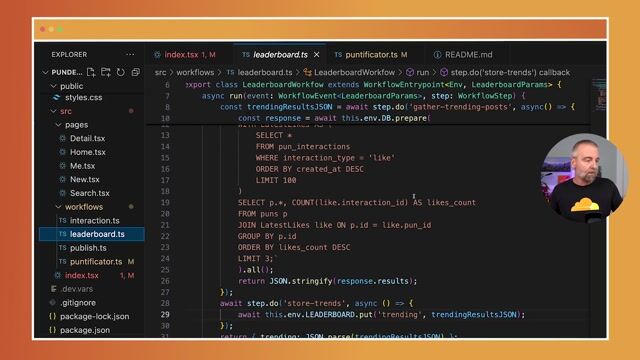The image size is (640, 360).
Task: Open Search.tsx from the pages folder
Action: pyautogui.click(x=89, y=193)
